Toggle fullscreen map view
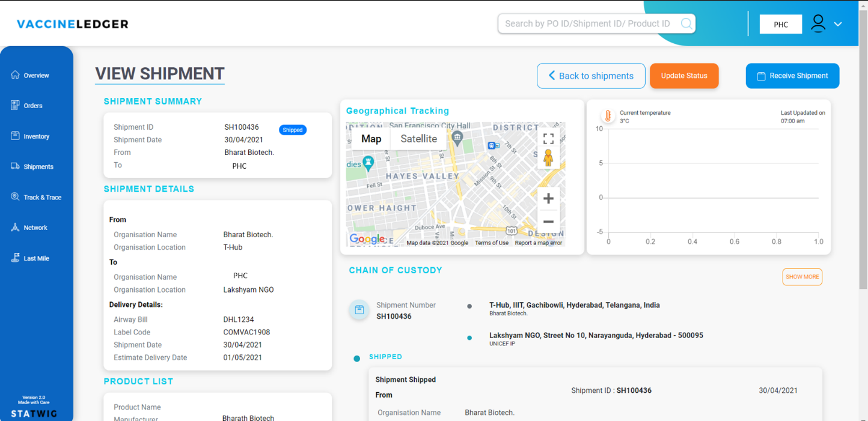The width and height of the screenshot is (868, 421). (548, 139)
